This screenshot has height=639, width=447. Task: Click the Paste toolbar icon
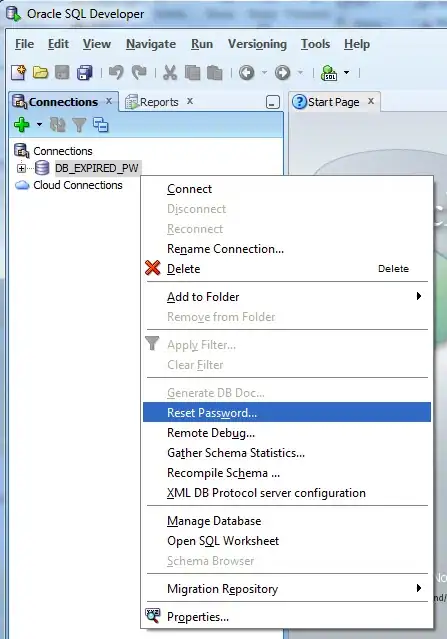[x=215, y=73]
